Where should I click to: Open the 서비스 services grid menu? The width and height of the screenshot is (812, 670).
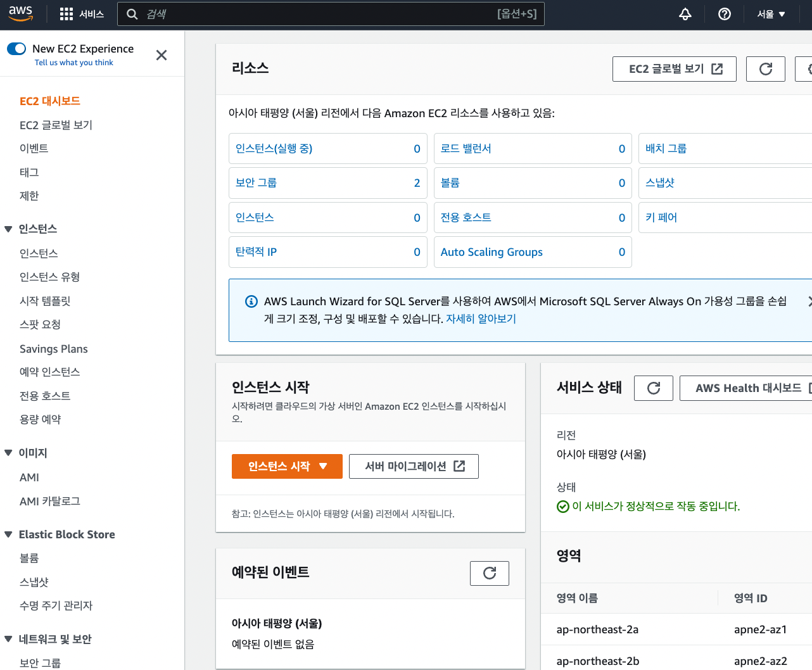click(x=82, y=14)
